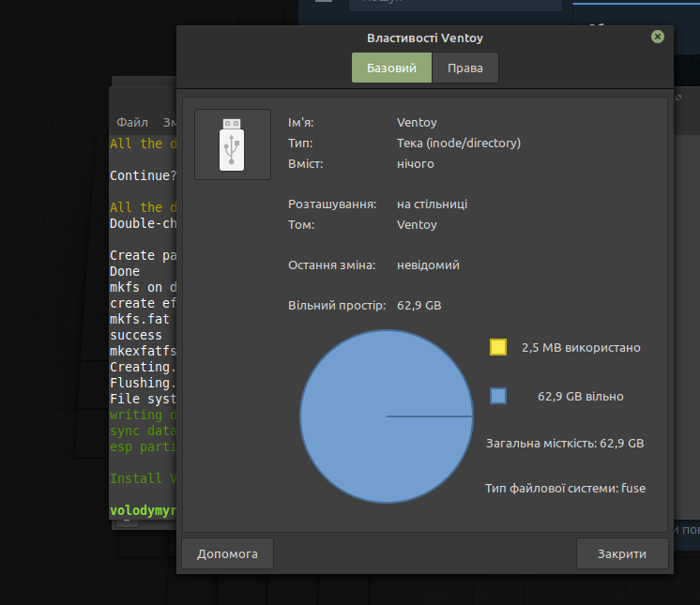Click the blue free-space color swatch
The image size is (700, 605).
click(498, 396)
